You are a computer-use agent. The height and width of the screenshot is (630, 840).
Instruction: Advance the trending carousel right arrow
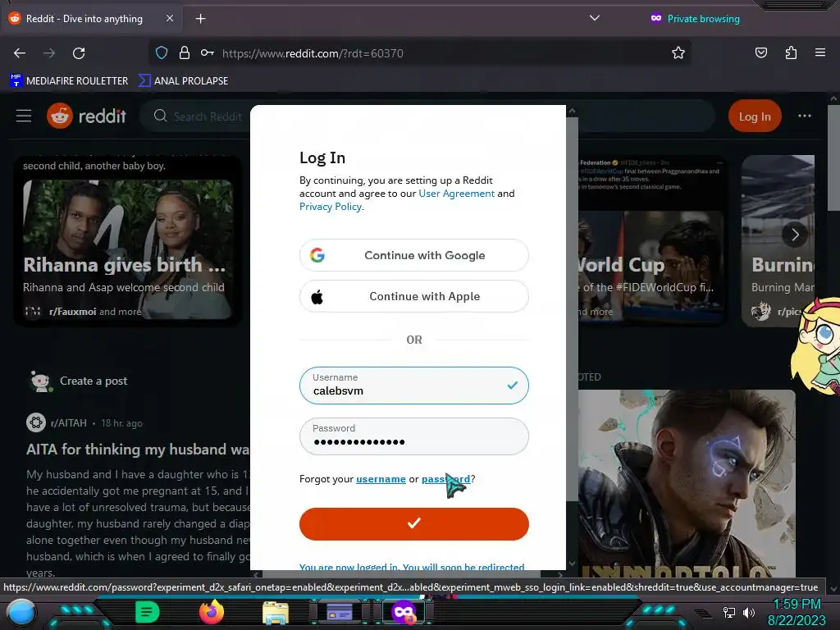click(x=794, y=234)
